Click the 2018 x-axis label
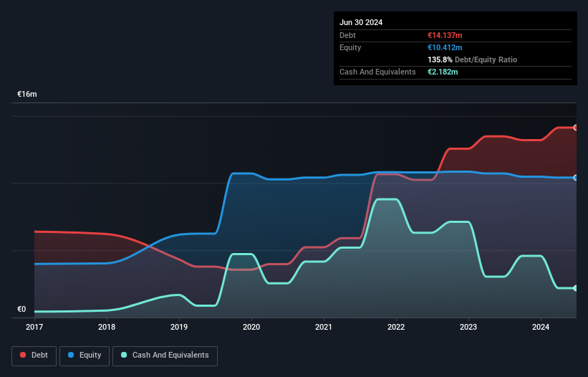The width and height of the screenshot is (588, 377). click(107, 327)
